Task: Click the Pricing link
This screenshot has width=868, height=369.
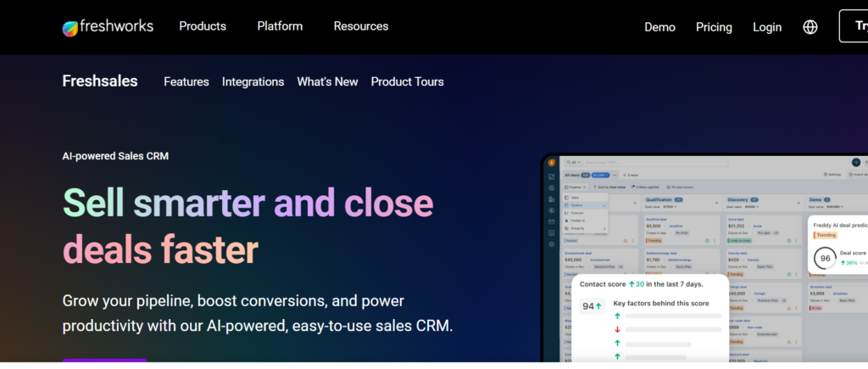Action: (x=714, y=27)
